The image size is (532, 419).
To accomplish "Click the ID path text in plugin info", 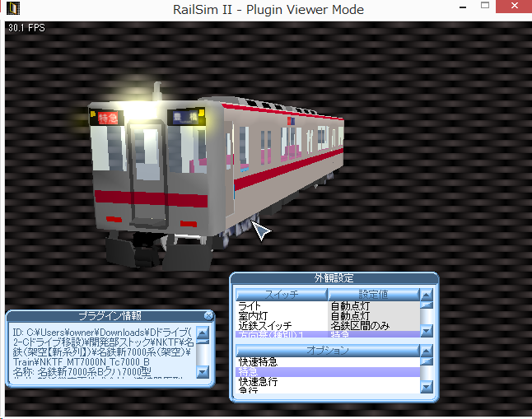I will point(103,347).
